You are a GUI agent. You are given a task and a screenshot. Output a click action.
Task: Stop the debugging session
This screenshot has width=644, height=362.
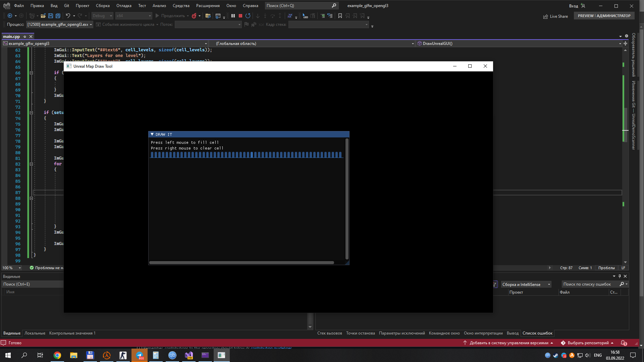[240, 15]
